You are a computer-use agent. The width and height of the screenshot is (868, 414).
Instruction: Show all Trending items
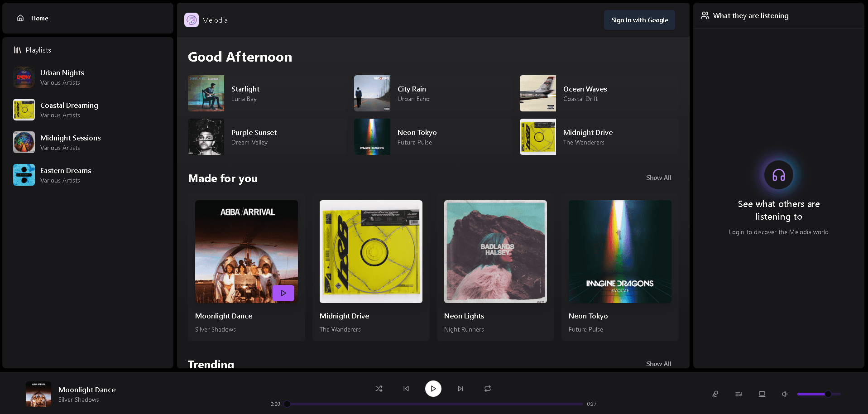(x=658, y=364)
